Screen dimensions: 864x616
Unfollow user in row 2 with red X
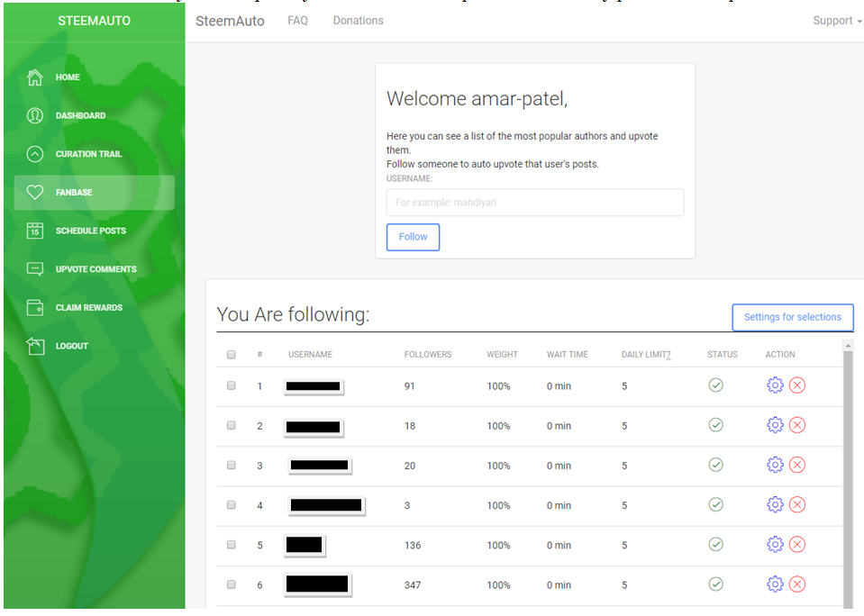(x=796, y=425)
